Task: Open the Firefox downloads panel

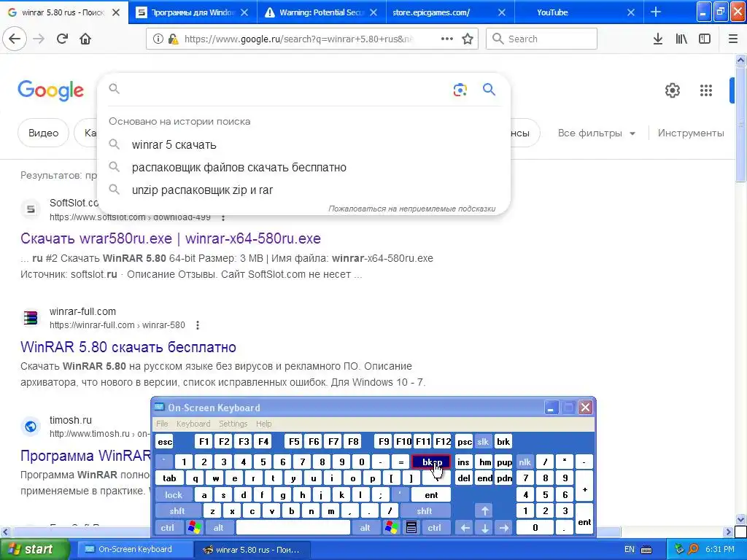Action: tap(658, 39)
